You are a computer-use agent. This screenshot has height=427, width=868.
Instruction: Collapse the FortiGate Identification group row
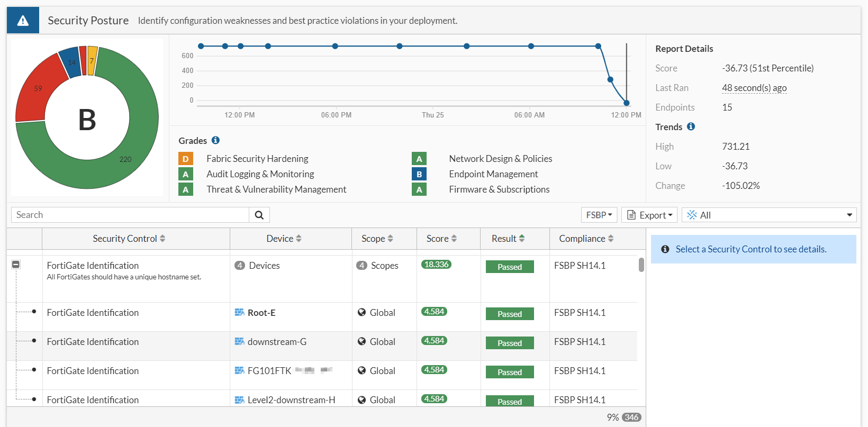click(x=16, y=265)
